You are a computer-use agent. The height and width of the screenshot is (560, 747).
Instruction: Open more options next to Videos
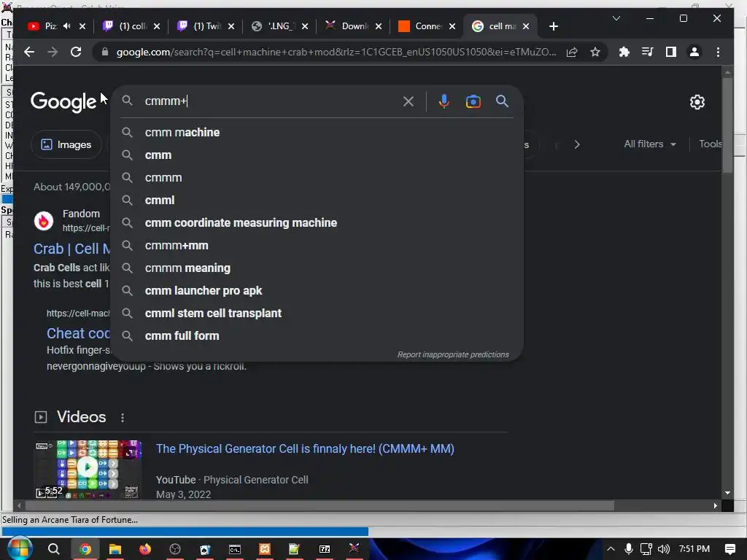pos(123,417)
